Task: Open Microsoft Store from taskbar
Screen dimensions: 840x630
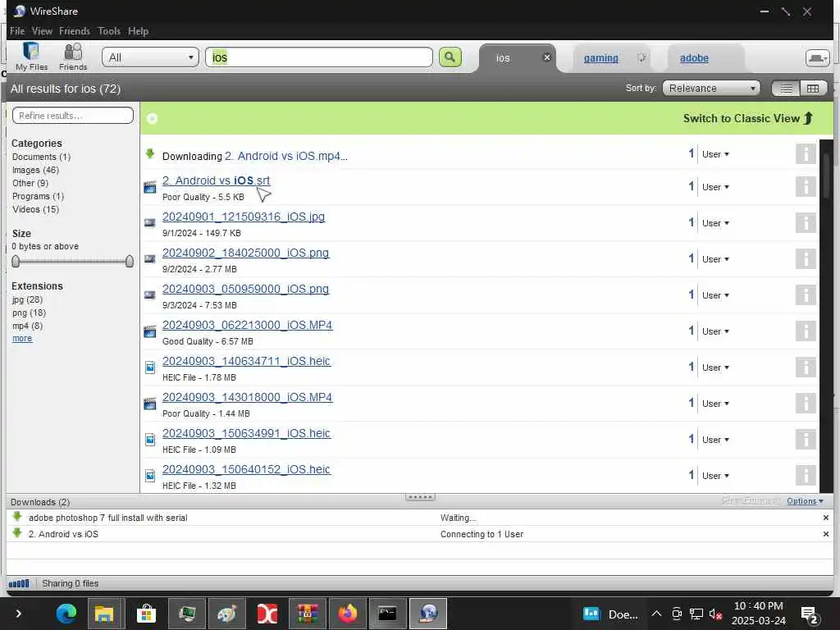Action: (146, 614)
